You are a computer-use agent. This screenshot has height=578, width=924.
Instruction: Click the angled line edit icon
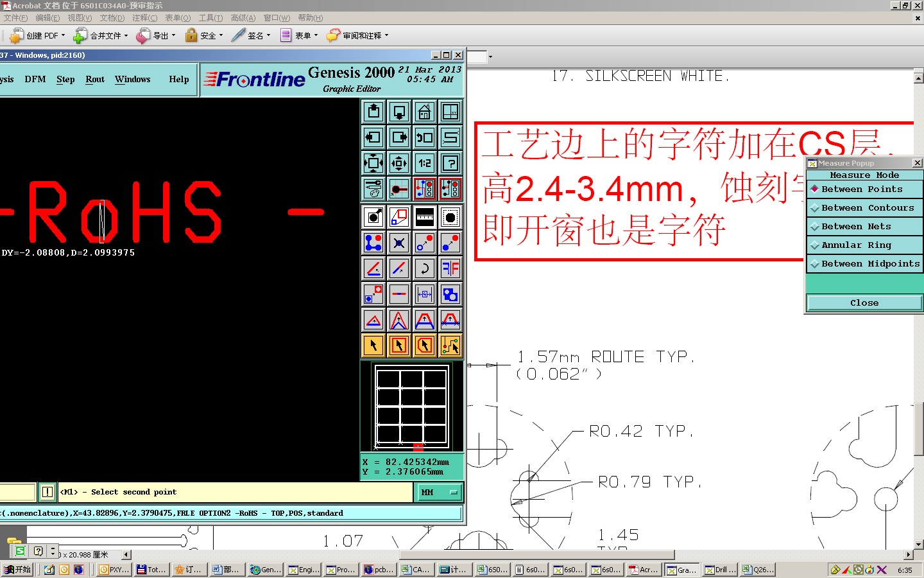click(373, 268)
